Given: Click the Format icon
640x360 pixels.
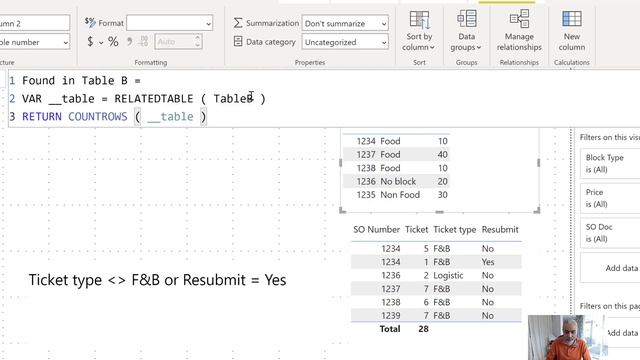Looking at the screenshot, I should (90, 22).
